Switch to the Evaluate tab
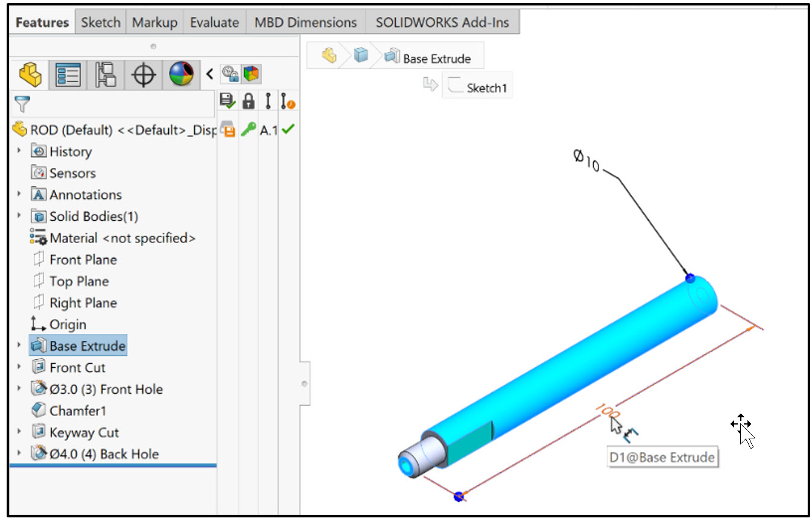The width and height of the screenshot is (812, 518). coord(214,22)
